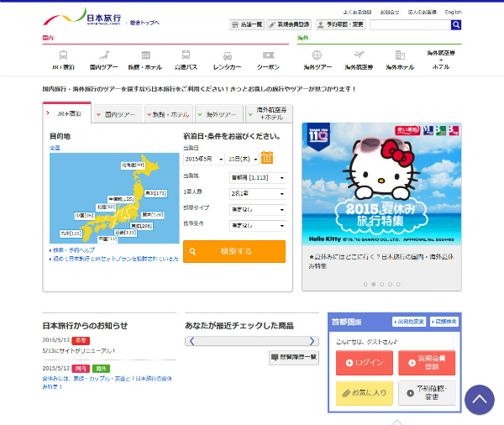Click the header search input field
Viewport: 504px width, 425px height.
pyautogui.click(x=411, y=24)
